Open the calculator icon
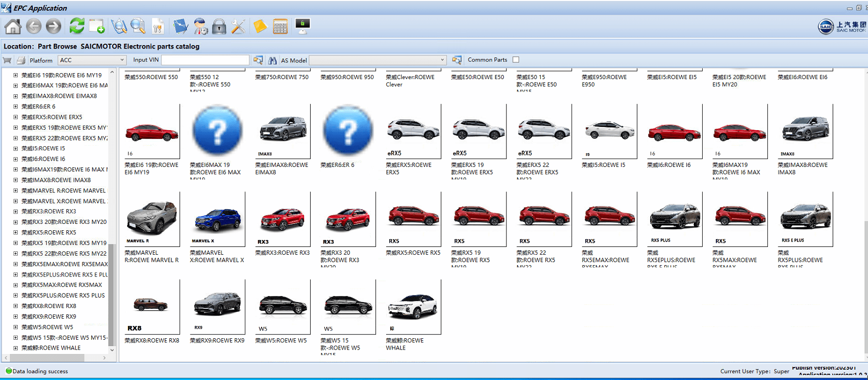Image resolution: width=868 pixels, height=380 pixels. click(x=280, y=27)
